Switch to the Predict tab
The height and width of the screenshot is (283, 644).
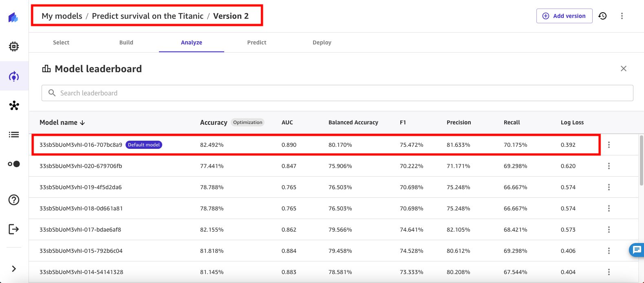tap(257, 42)
